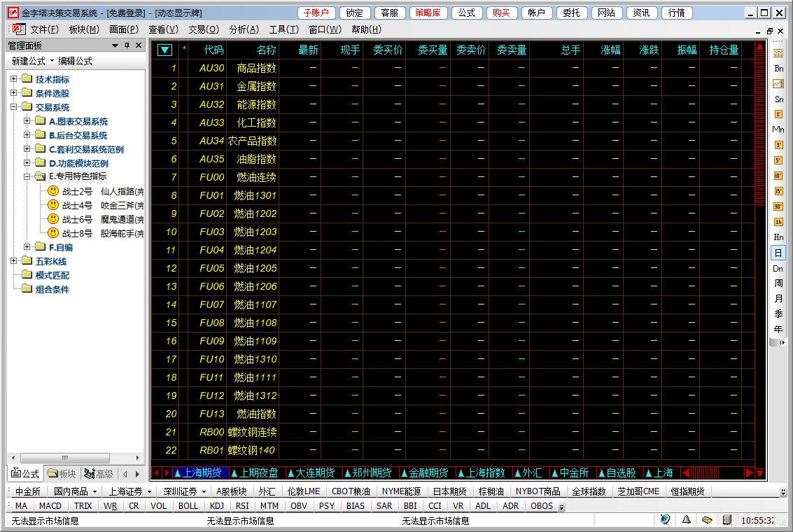Click the network globe icon in status bar
The height and width of the screenshot is (532, 793).
[665, 520]
